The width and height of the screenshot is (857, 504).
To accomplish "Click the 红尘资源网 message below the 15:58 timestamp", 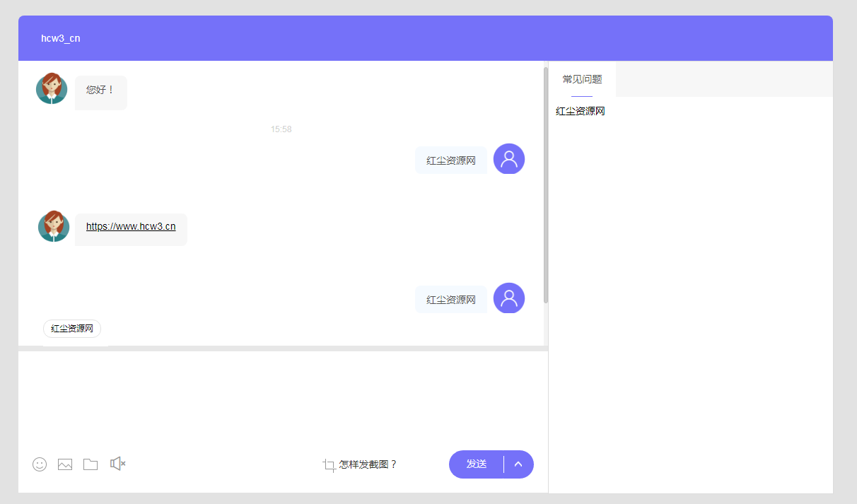I will pyautogui.click(x=451, y=160).
